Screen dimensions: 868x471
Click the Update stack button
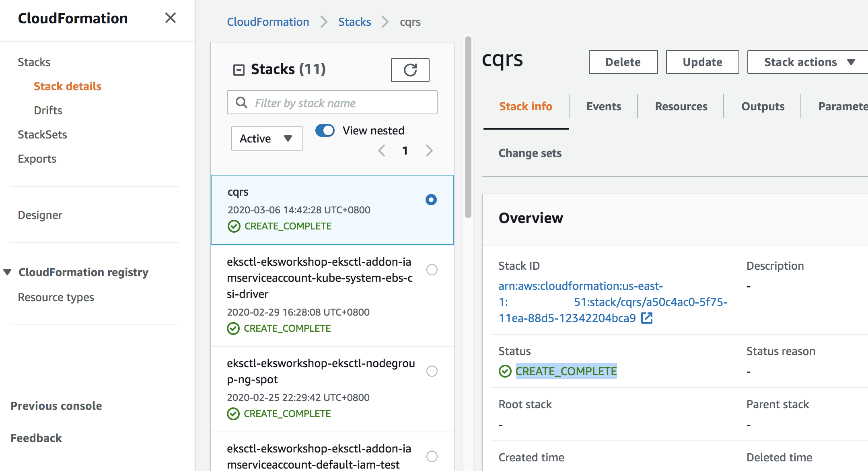[702, 62]
